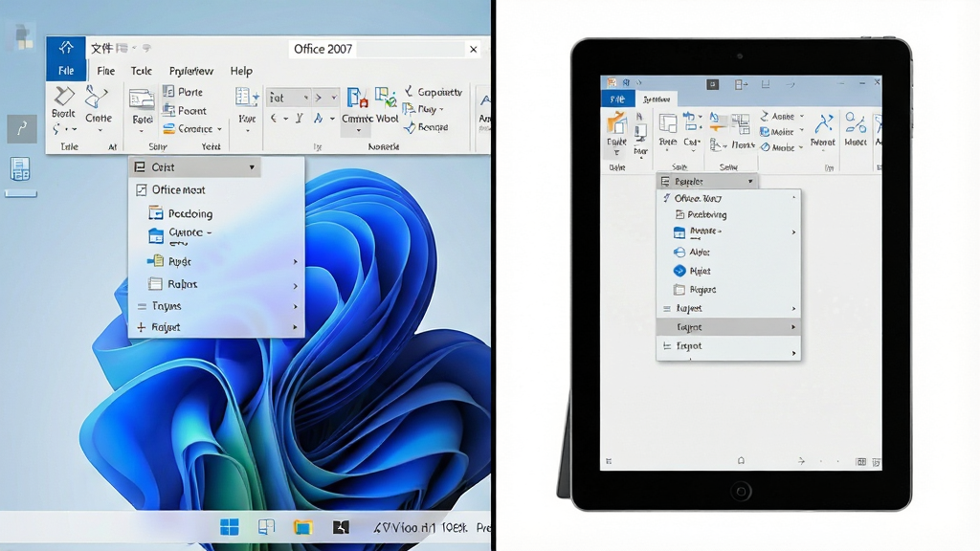Open the last entry at the bottom of the tablet menu
Viewport: 980px width, 551px height.
(728, 348)
